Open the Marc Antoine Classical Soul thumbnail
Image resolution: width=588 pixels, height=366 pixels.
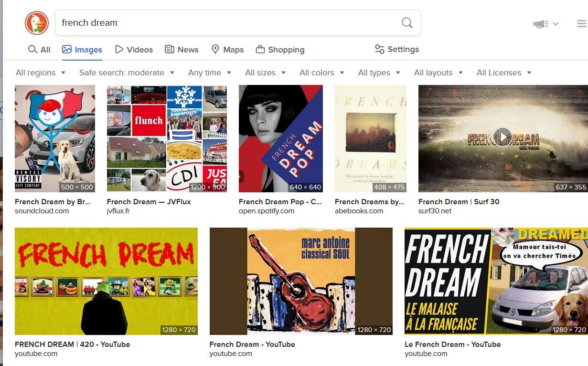point(301,281)
